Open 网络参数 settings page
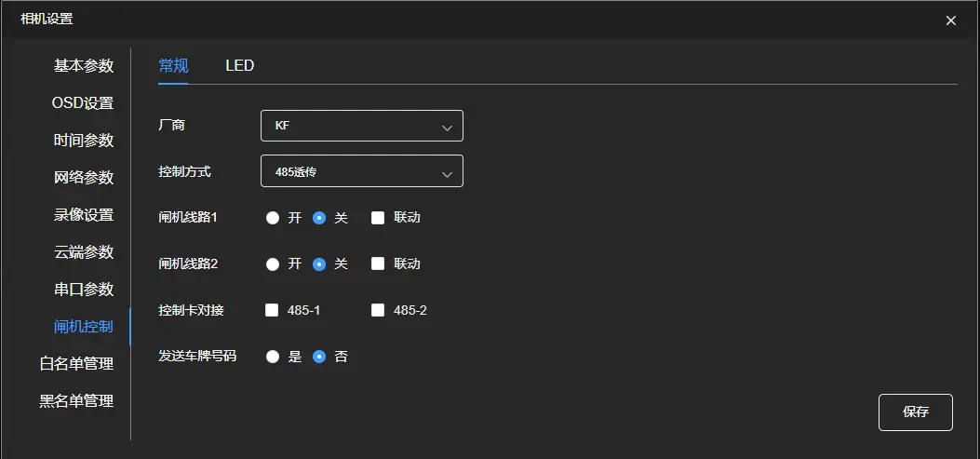 pyautogui.click(x=84, y=178)
